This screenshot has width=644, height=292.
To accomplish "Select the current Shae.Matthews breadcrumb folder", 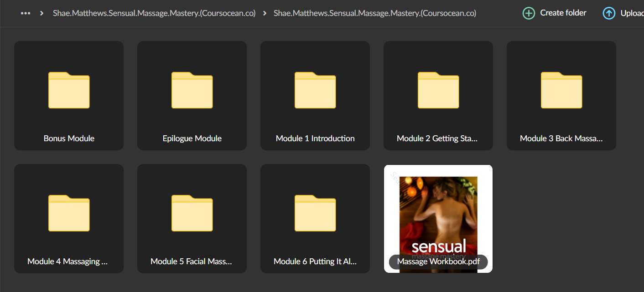I will tap(375, 13).
